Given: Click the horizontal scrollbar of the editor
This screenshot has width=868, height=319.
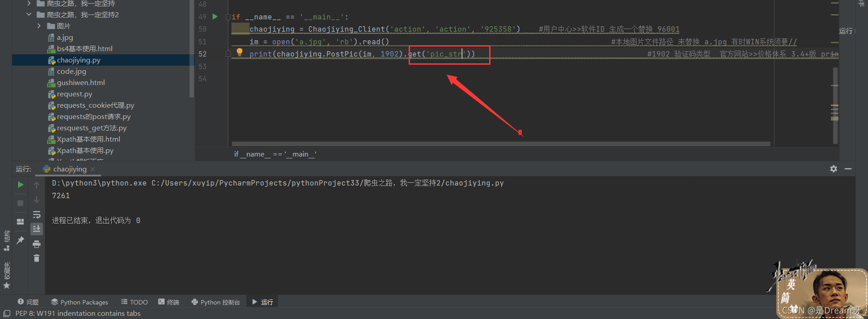Looking at the screenshot, I should click(x=501, y=144).
